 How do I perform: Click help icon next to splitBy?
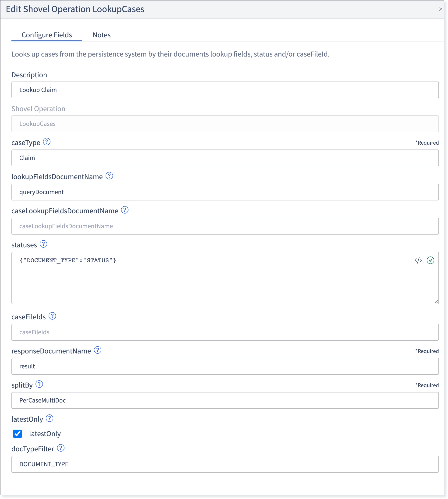[x=39, y=385]
